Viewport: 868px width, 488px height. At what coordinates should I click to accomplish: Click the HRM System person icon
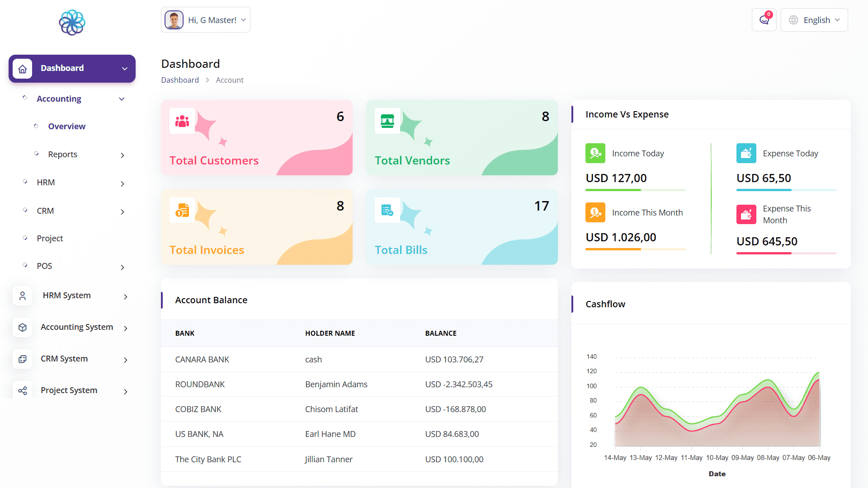click(23, 296)
